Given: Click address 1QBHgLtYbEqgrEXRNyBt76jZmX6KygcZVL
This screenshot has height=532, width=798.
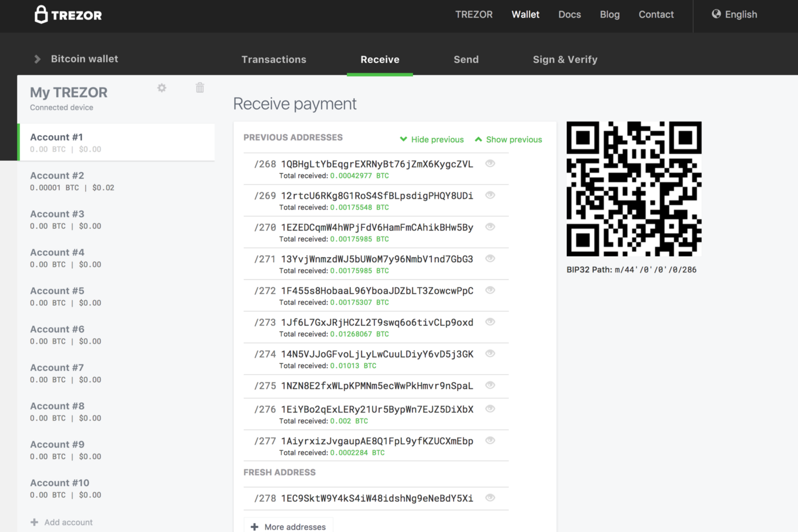Looking at the screenshot, I should click(x=377, y=164).
